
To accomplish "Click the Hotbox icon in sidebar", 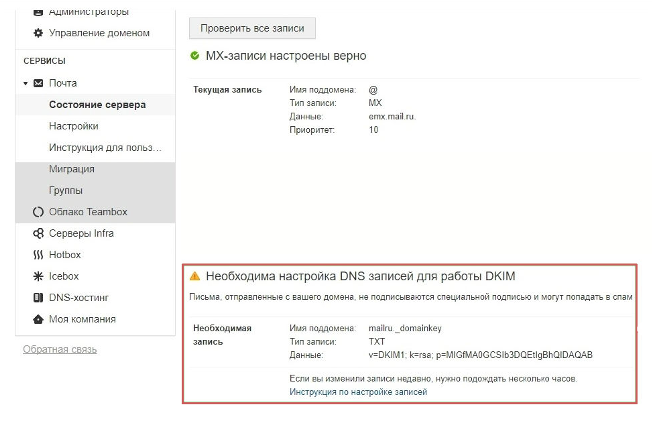I will (x=38, y=255).
